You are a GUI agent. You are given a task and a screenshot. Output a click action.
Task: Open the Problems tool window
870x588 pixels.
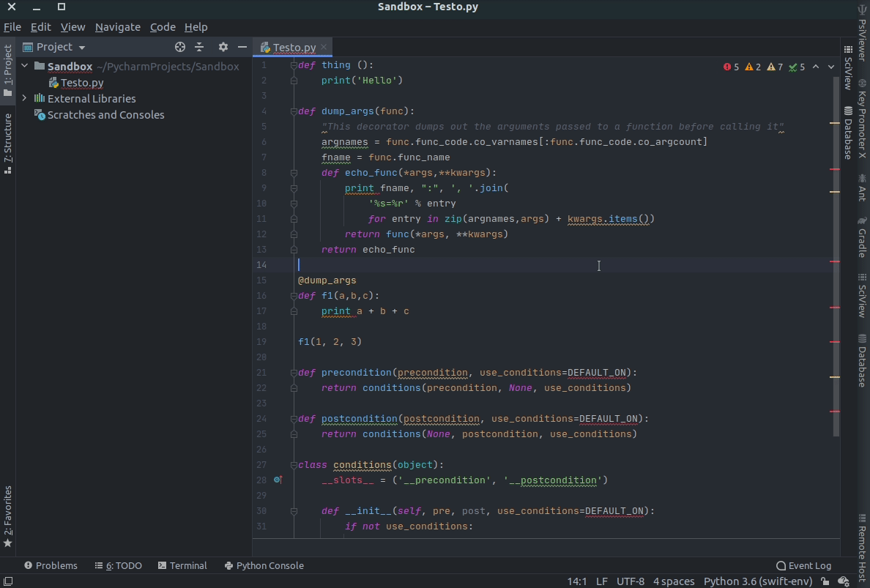(x=51, y=565)
